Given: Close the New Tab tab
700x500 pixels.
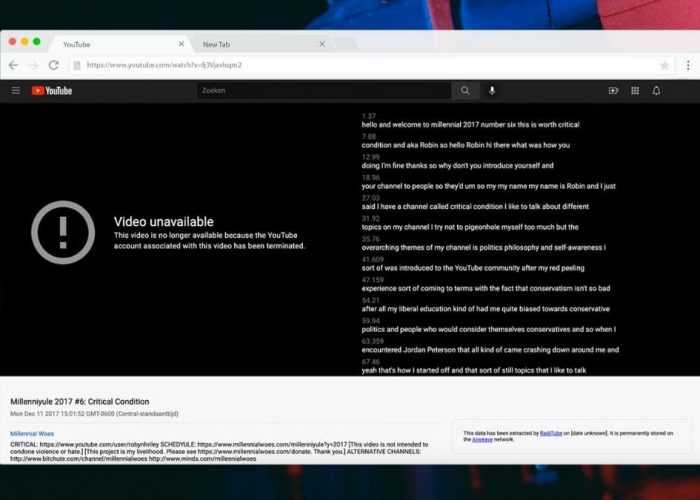Looking at the screenshot, I should (322, 44).
